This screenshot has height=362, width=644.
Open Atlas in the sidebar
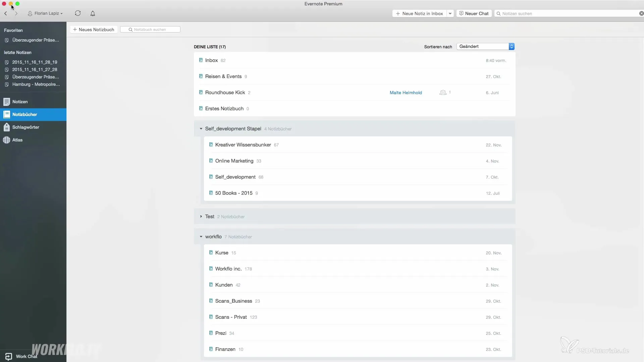[x=33, y=140]
